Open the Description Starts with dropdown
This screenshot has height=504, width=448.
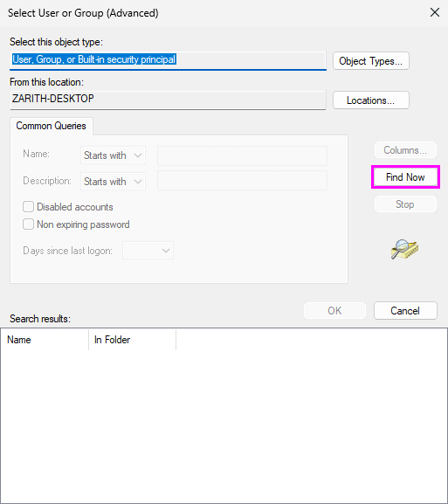click(113, 182)
